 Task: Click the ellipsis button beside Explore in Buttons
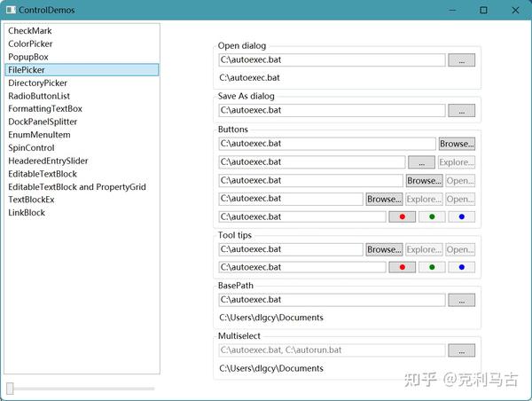pyautogui.click(x=421, y=162)
